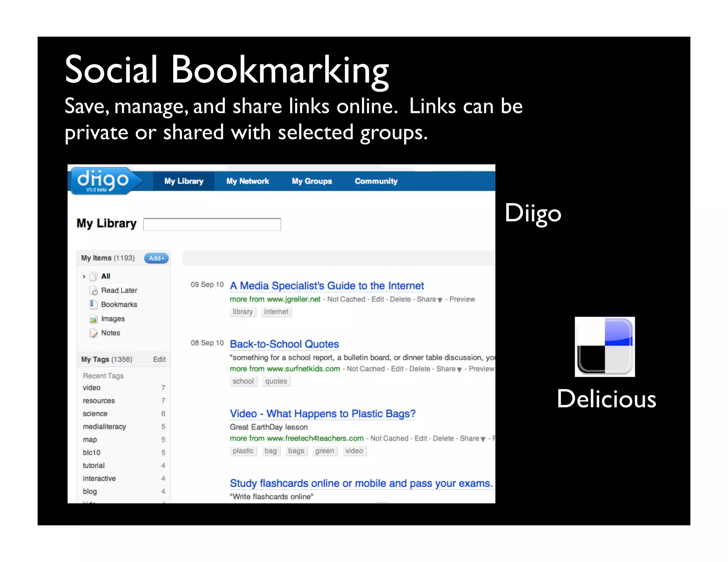Select Notes in sidebar
Viewport: 728px width, 562px height.
coord(111,333)
